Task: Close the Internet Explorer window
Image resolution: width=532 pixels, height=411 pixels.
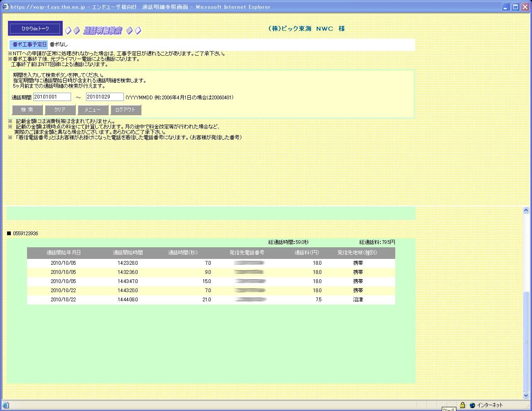Action: pyautogui.click(x=525, y=7)
